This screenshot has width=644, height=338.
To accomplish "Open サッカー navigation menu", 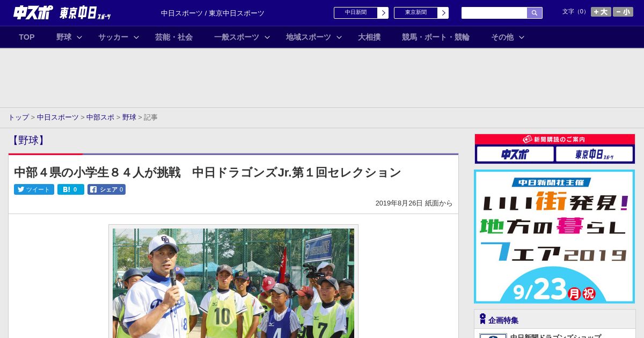I will [x=113, y=37].
